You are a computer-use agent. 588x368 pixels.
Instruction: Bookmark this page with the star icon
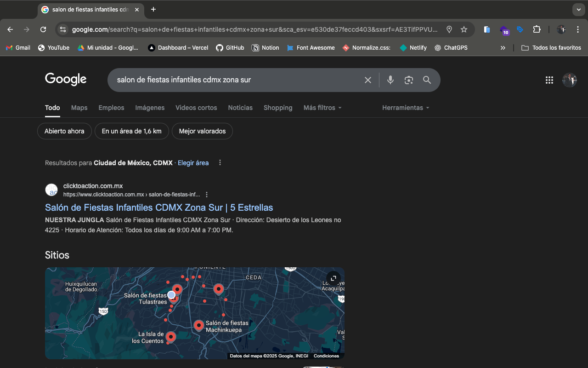pos(464,29)
